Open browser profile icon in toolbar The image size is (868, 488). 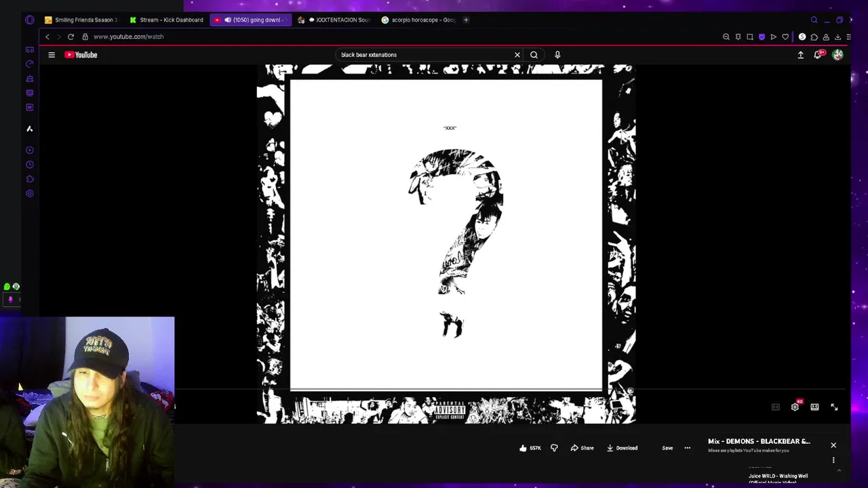click(x=826, y=37)
